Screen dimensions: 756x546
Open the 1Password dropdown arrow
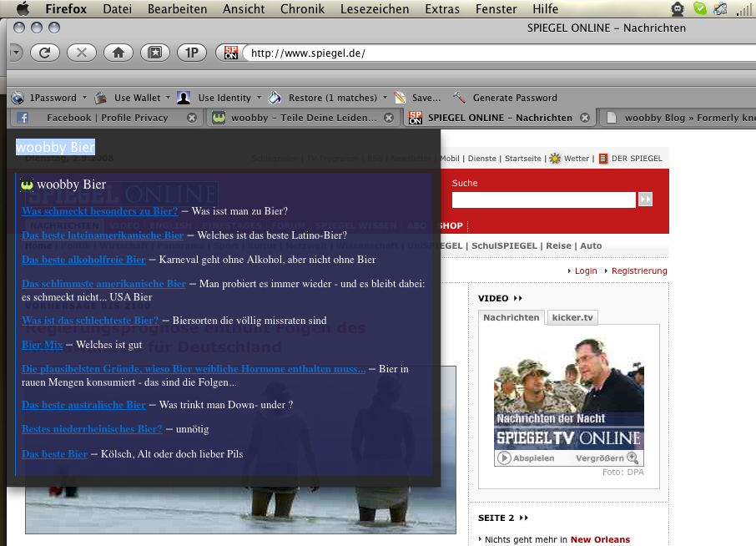pos(84,98)
